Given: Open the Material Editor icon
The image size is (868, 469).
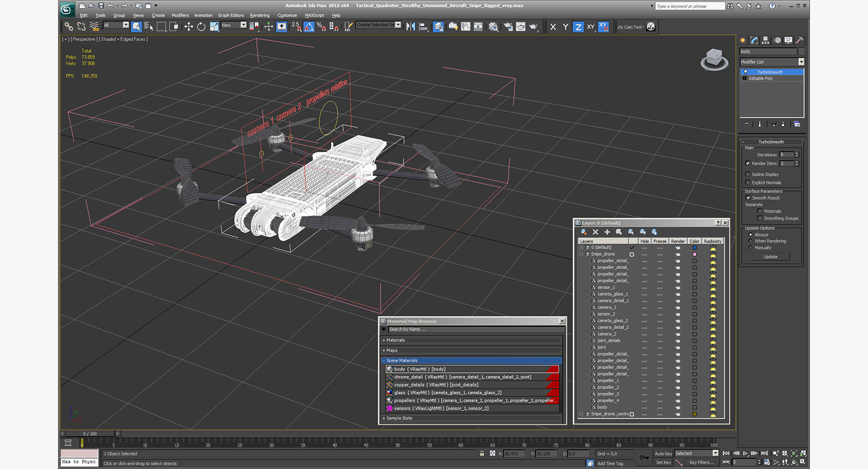Looking at the screenshot, I should pyautogui.click(x=493, y=26).
